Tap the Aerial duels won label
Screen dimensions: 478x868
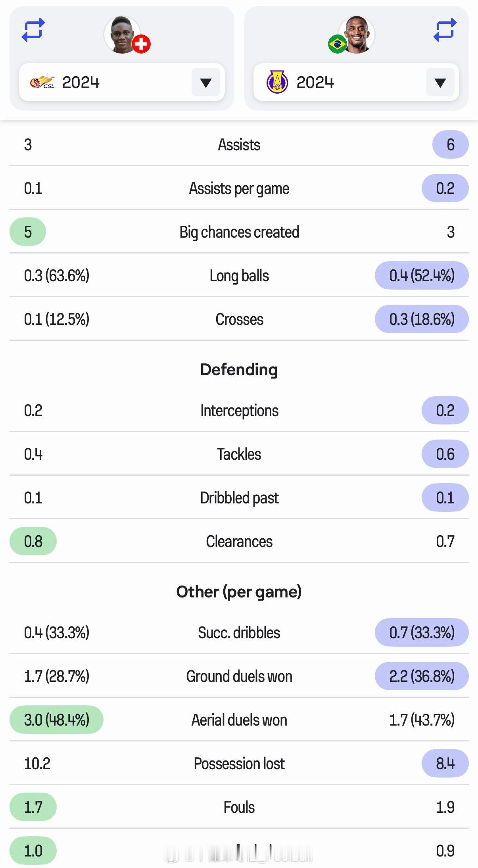239,720
